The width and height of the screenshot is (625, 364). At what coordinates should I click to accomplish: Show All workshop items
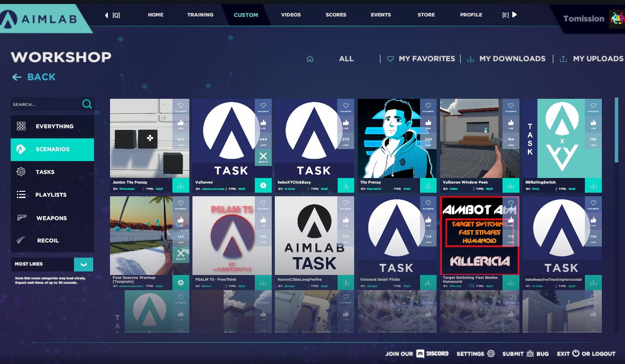click(x=346, y=59)
